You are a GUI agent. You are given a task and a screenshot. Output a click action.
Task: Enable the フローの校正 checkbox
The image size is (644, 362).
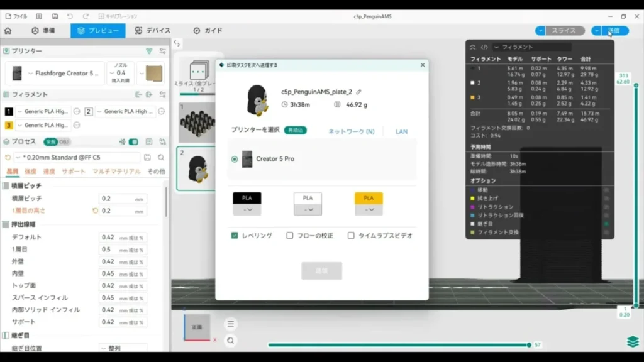tap(290, 236)
